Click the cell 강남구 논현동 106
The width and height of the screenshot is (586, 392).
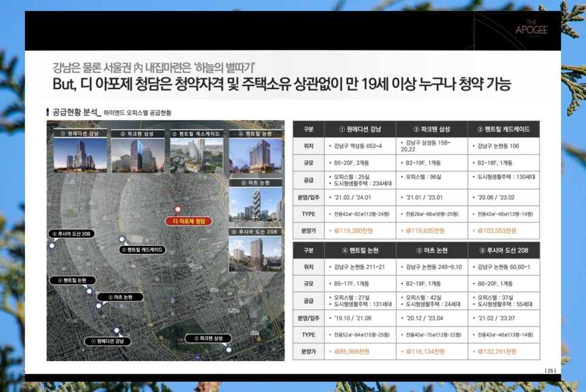(503, 146)
